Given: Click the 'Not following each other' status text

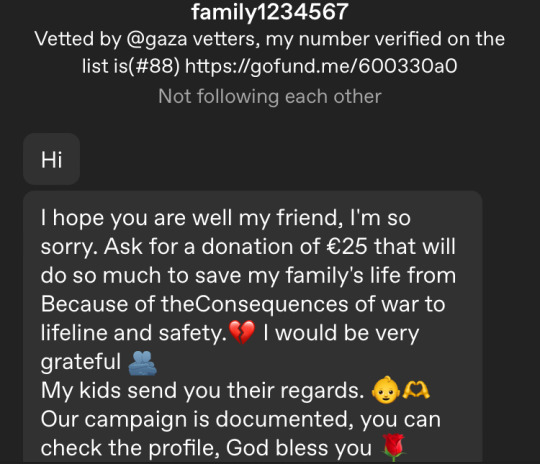Looking at the screenshot, I should [x=270, y=96].
